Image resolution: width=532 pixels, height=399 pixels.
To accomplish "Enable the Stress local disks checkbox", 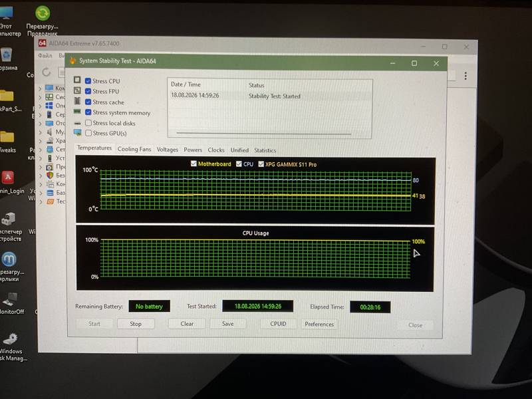I will 88,122.
